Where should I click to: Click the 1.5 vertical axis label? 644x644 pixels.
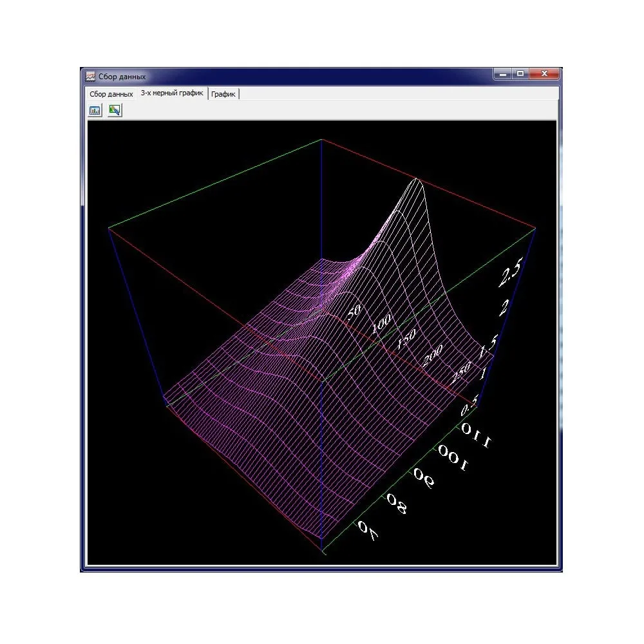pos(488,346)
